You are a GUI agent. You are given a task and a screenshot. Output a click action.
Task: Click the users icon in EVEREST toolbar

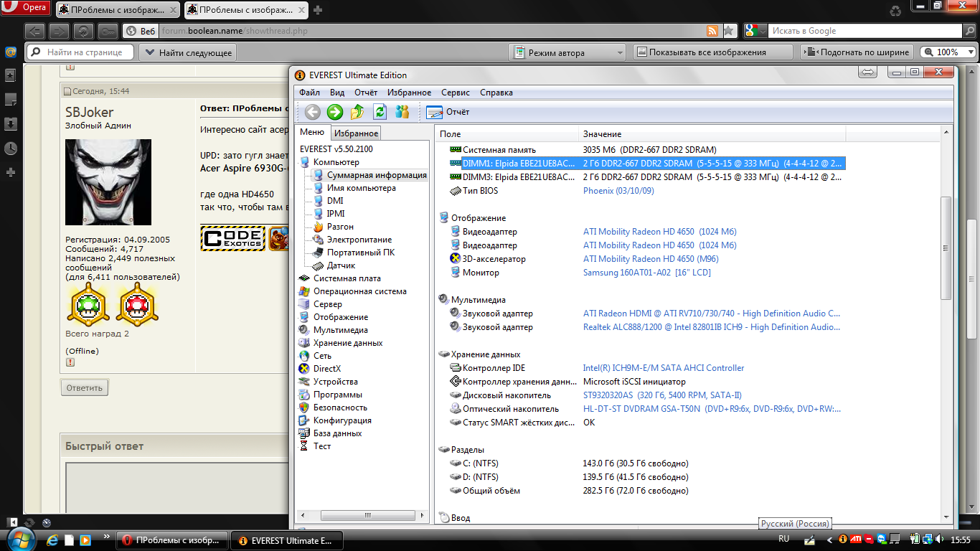point(402,112)
